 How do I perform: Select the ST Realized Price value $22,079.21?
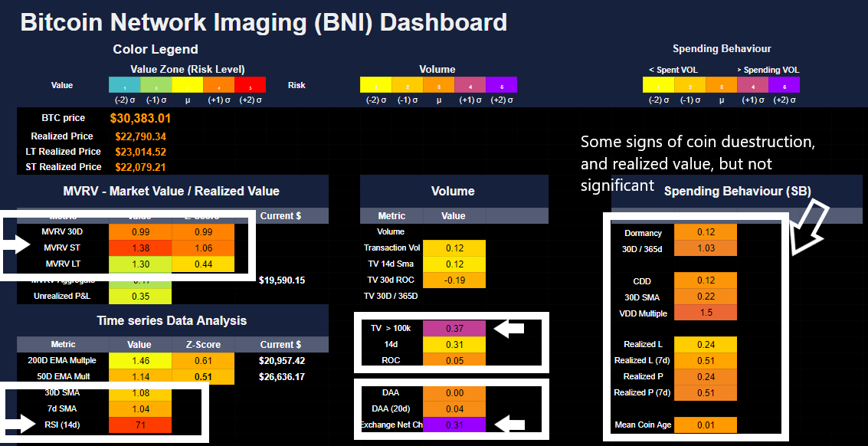coord(141,167)
